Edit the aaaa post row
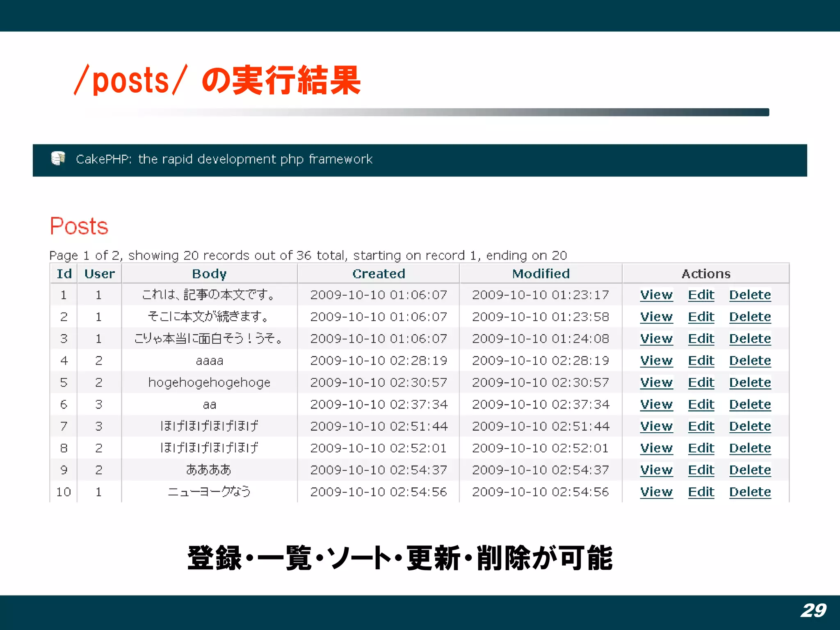Viewport: 840px width, 630px height. (701, 361)
